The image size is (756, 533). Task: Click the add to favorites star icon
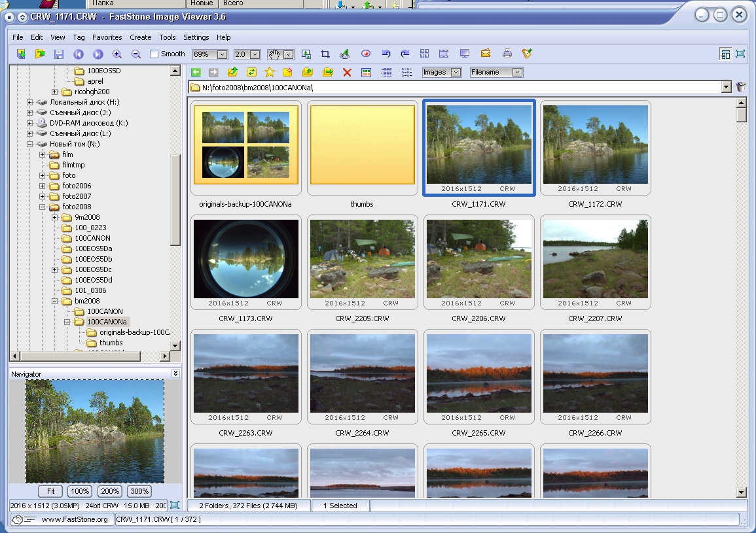(x=269, y=73)
